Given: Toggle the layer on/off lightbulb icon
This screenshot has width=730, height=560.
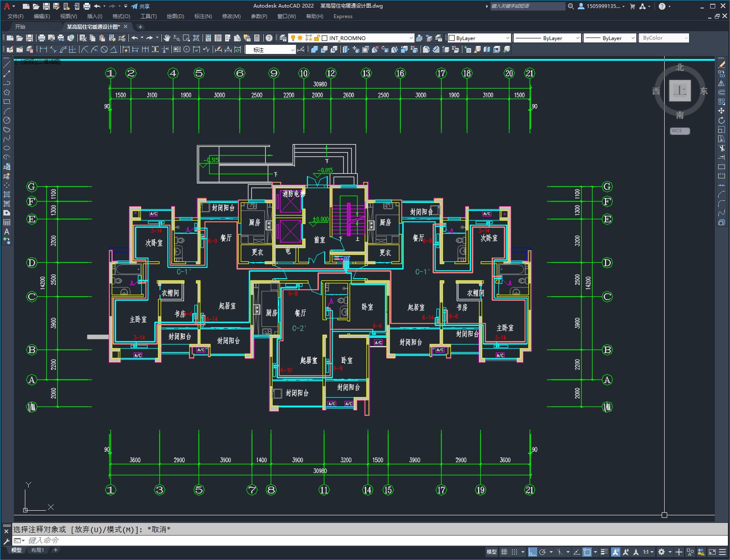Looking at the screenshot, I should [x=293, y=38].
